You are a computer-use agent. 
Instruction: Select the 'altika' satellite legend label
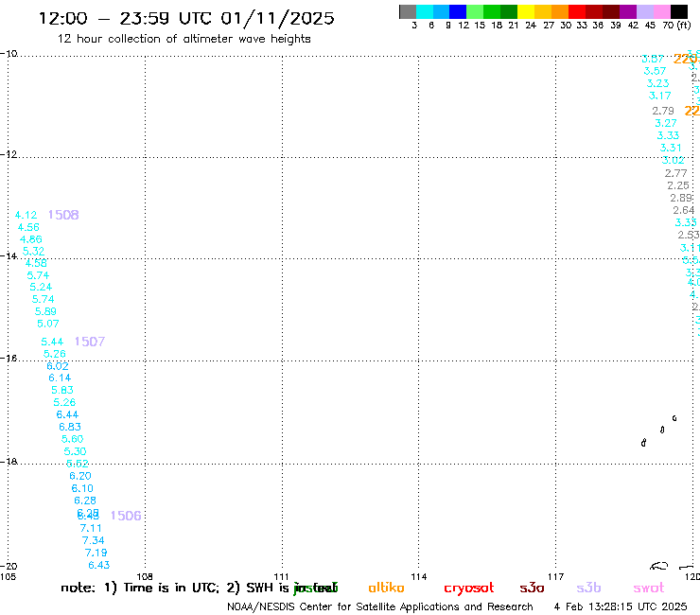pyautogui.click(x=386, y=588)
